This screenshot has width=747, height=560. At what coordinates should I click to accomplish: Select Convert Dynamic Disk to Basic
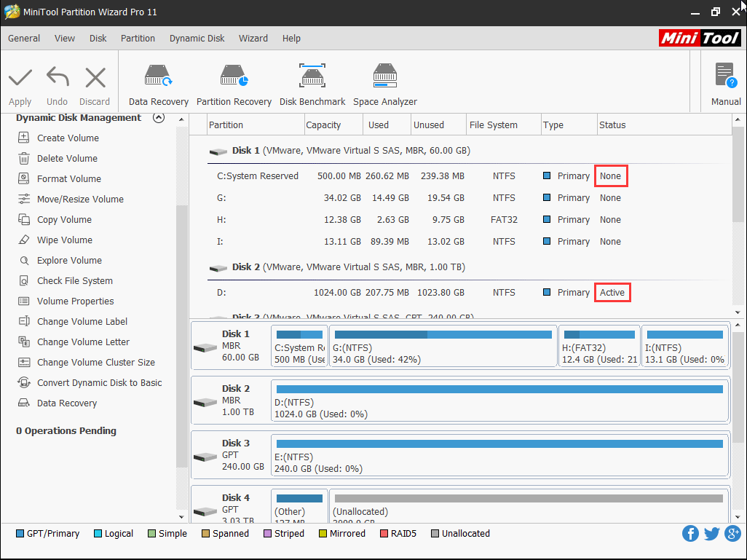click(x=99, y=383)
